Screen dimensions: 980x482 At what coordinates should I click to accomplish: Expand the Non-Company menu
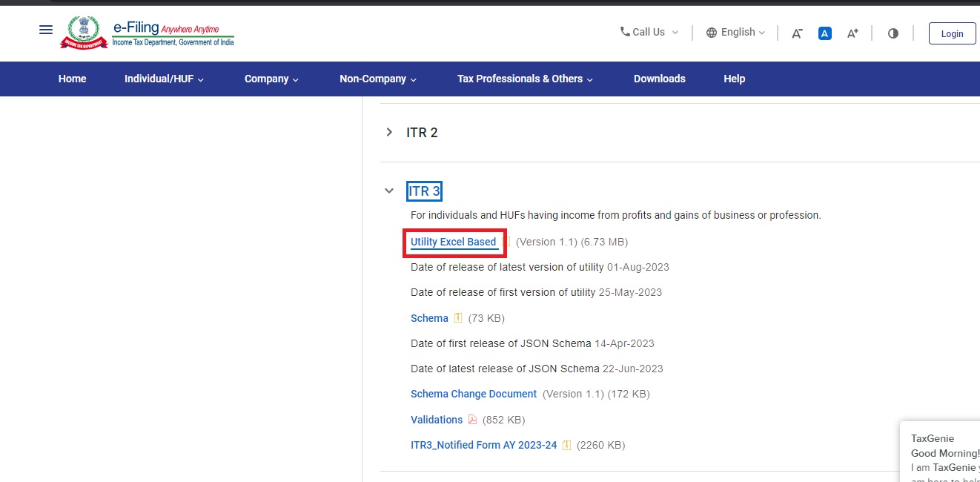coord(378,79)
